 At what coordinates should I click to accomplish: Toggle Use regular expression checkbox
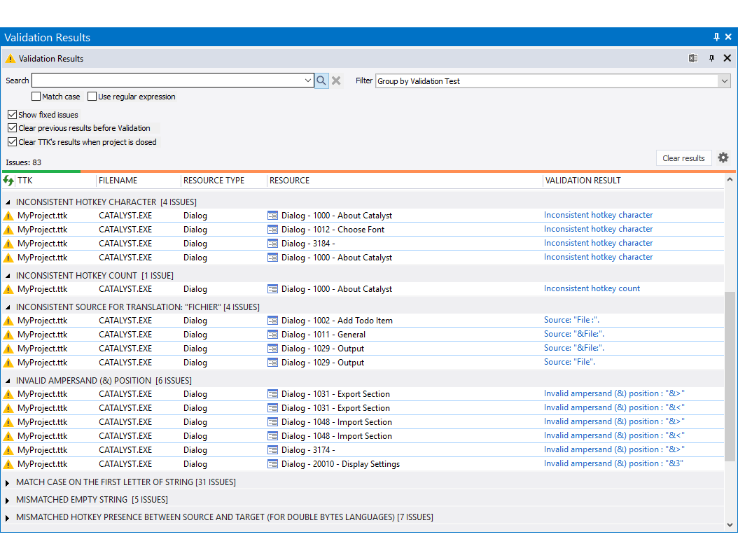coord(92,97)
